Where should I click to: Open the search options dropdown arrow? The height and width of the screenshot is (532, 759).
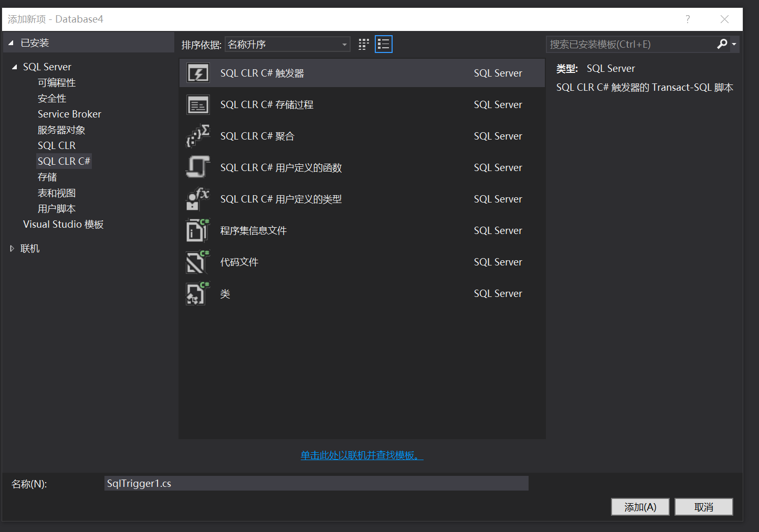pyautogui.click(x=734, y=45)
